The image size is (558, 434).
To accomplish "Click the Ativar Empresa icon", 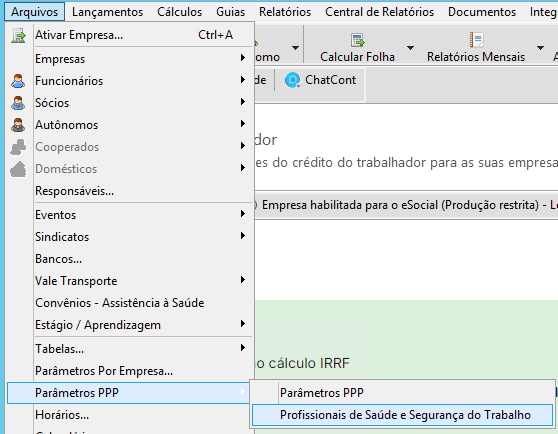I will (18, 35).
